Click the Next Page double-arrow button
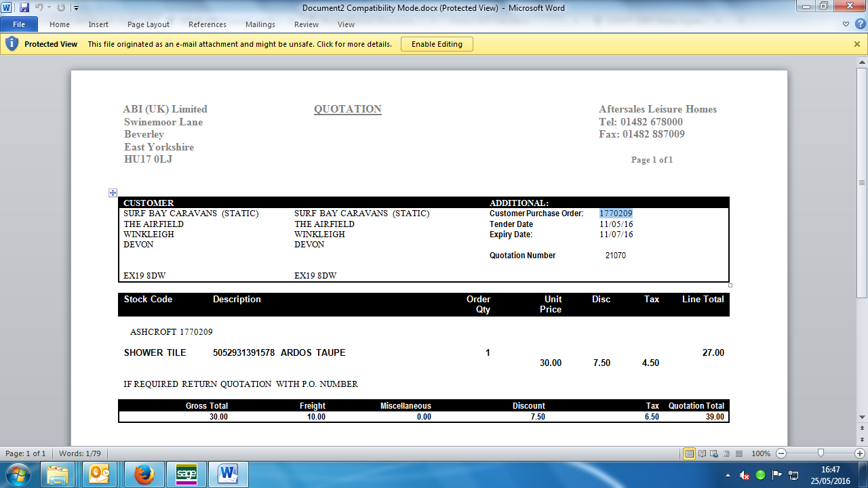 point(862,441)
